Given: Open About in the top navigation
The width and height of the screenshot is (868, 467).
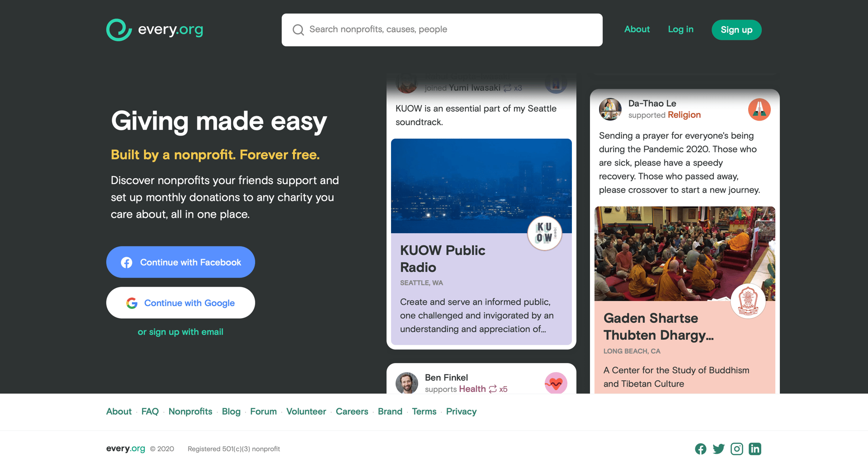Looking at the screenshot, I should 637,29.
